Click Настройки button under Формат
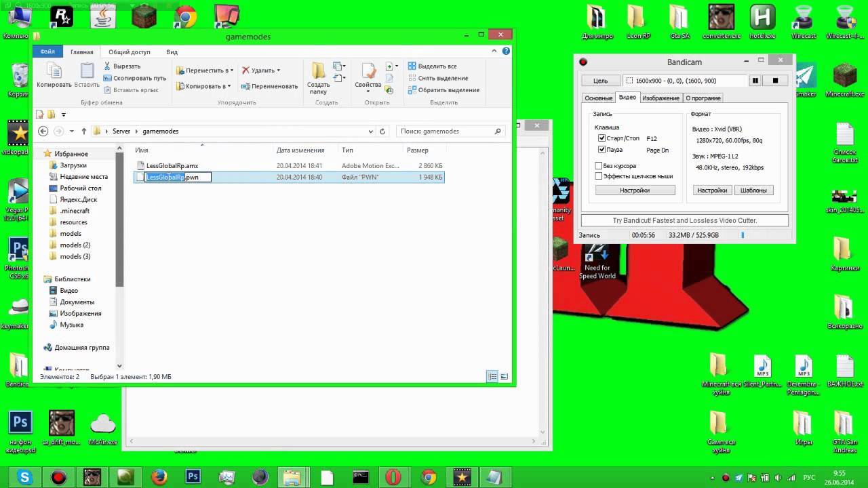868x488 pixels. pos(713,190)
